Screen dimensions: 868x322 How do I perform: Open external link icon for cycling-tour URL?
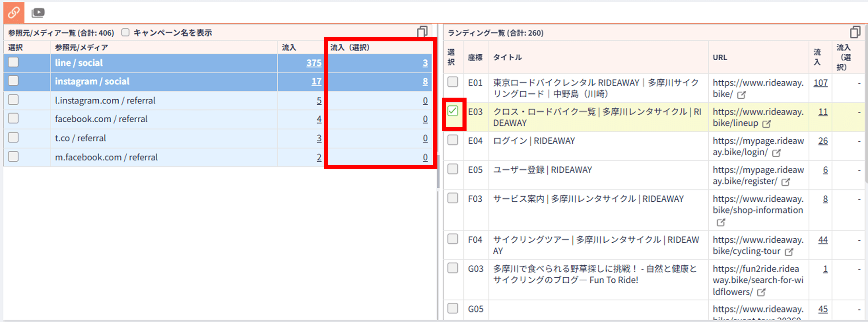tap(789, 252)
